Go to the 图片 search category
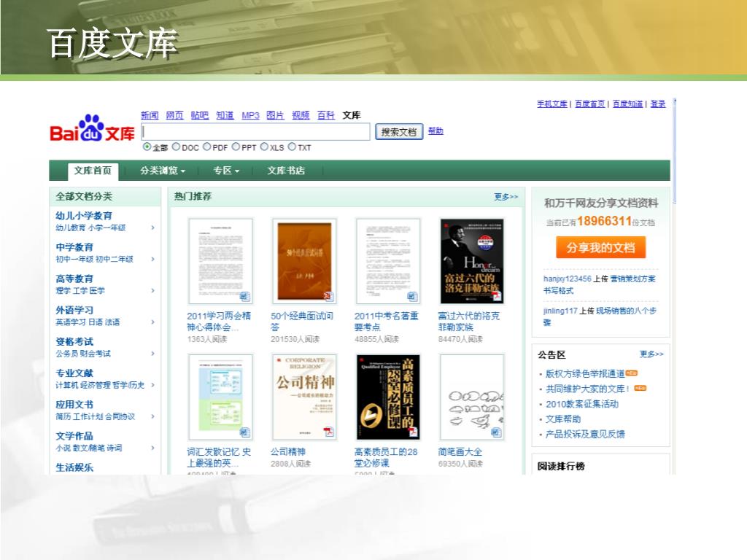 [275, 115]
